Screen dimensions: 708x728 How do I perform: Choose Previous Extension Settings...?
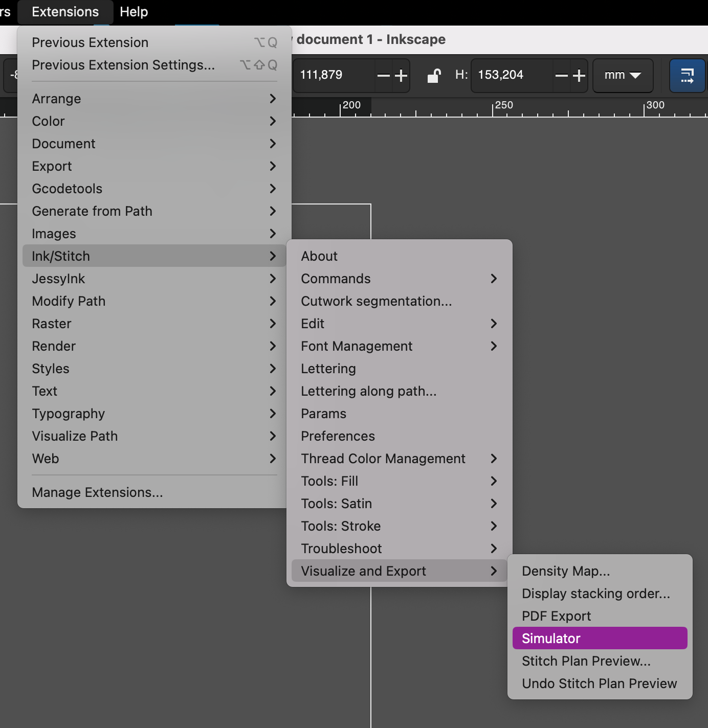point(154,65)
